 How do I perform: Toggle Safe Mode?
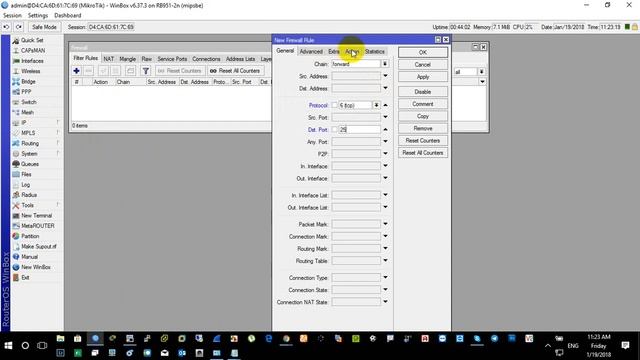pyautogui.click(x=44, y=27)
